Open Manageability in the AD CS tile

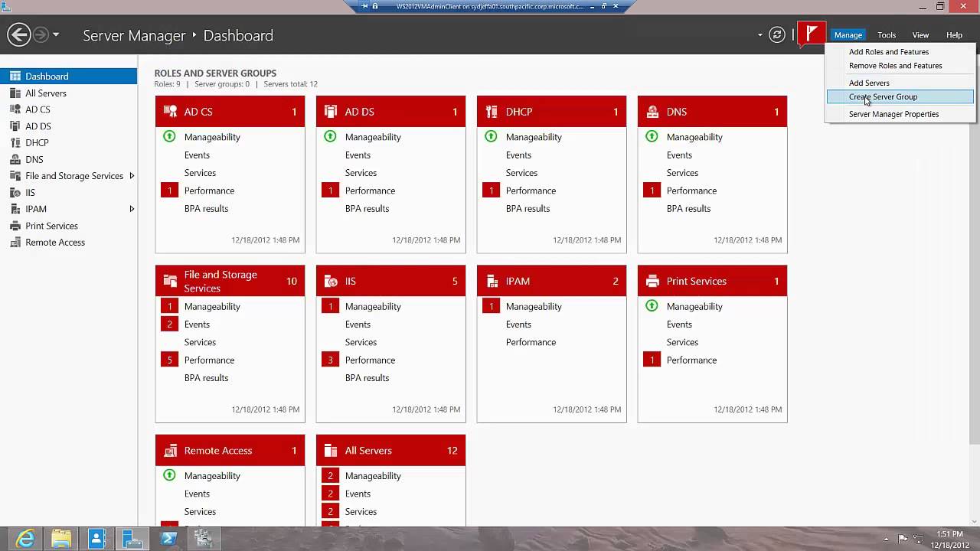(x=212, y=137)
